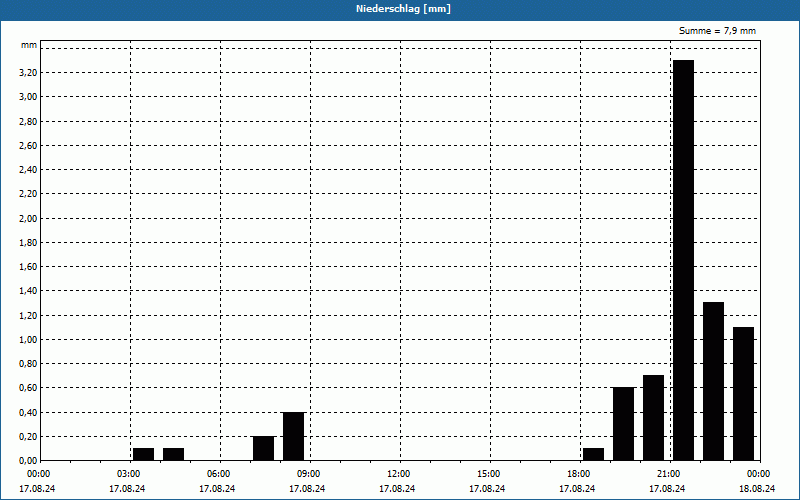Click the 22:00 bar reaching 1,30 mm
The height and width of the screenshot is (500, 800).
click(713, 381)
